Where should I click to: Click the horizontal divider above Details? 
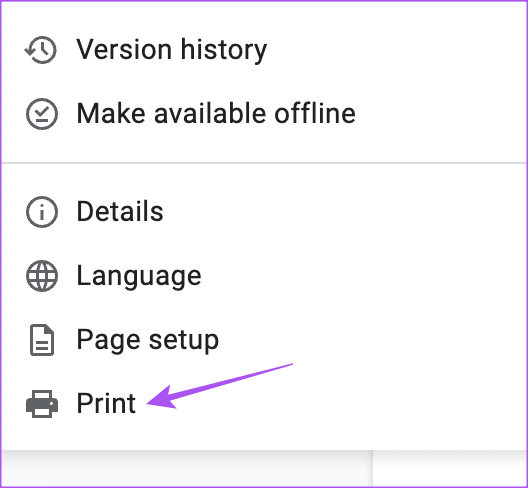click(x=264, y=163)
